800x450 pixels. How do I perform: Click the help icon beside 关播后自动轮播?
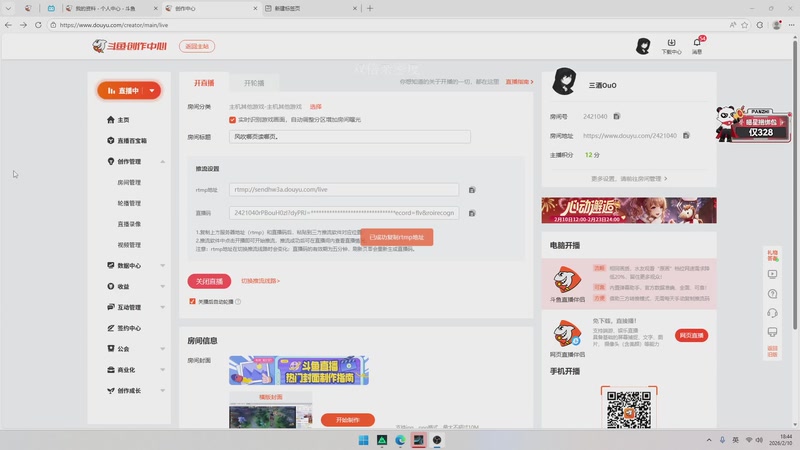[x=238, y=302]
